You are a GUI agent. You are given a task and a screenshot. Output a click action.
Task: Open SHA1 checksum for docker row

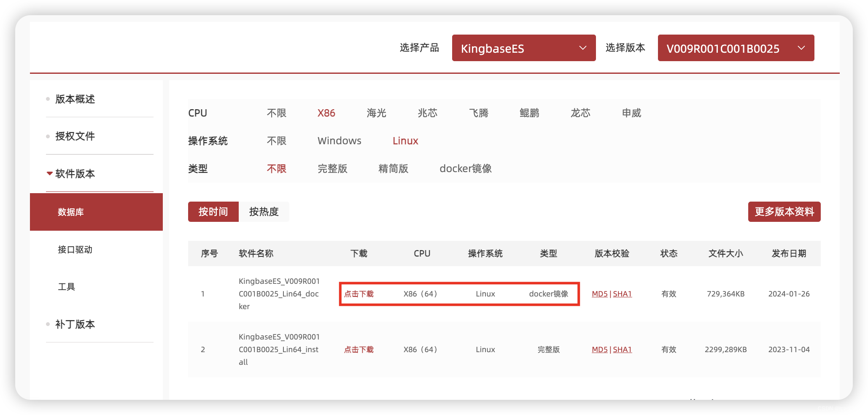click(622, 294)
